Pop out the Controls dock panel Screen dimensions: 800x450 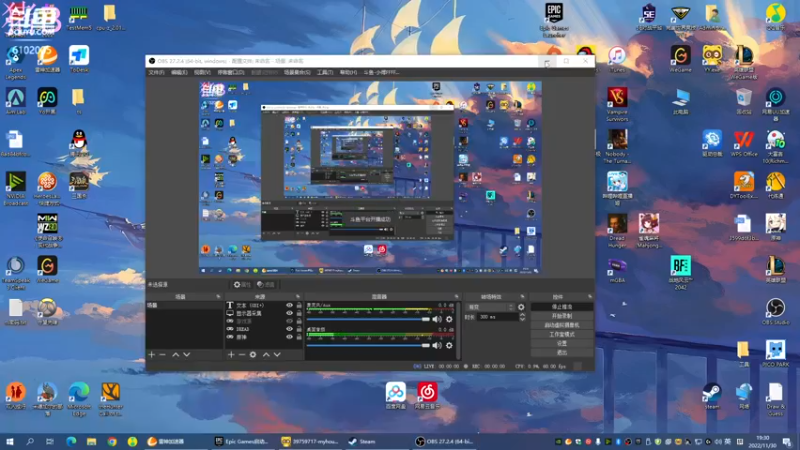(x=590, y=296)
